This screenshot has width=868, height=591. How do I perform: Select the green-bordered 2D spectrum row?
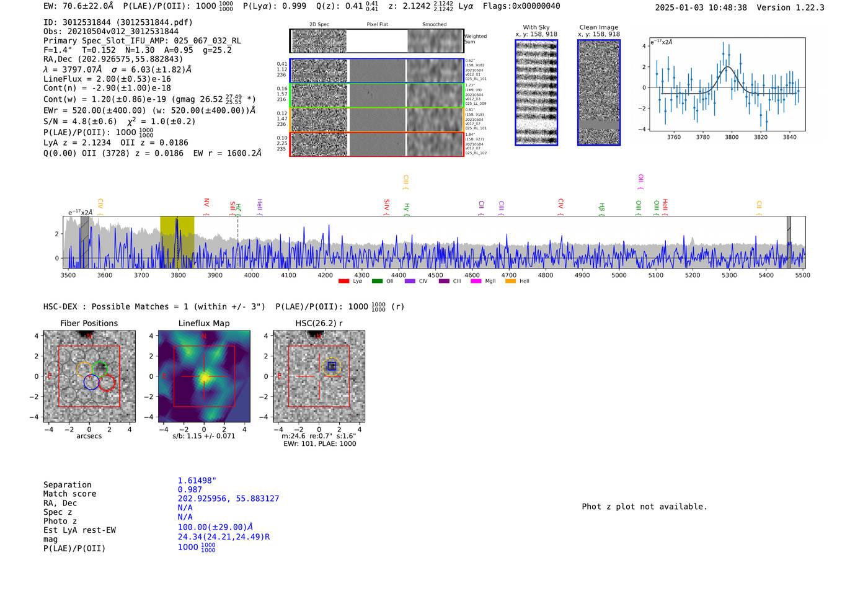376,96
